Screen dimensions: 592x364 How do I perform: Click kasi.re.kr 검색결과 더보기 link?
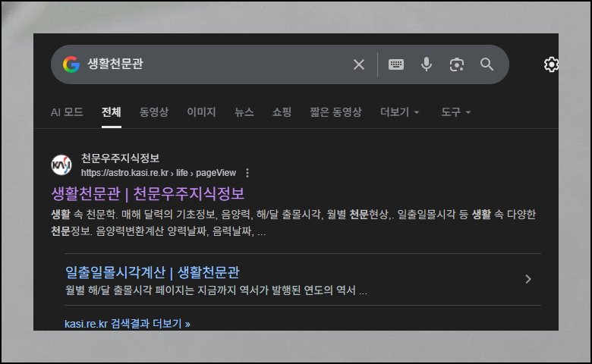click(x=128, y=324)
